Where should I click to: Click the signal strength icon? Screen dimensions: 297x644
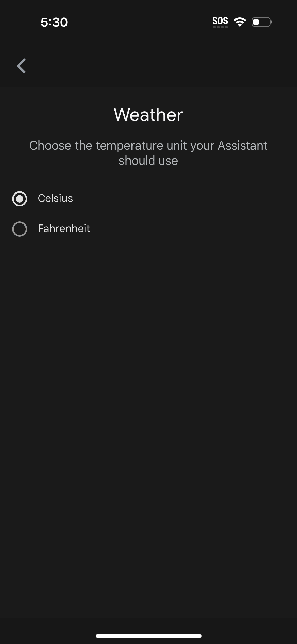(x=239, y=22)
